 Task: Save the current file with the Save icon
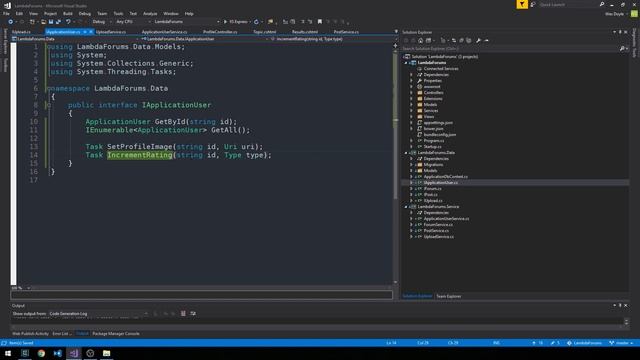tap(51, 22)
